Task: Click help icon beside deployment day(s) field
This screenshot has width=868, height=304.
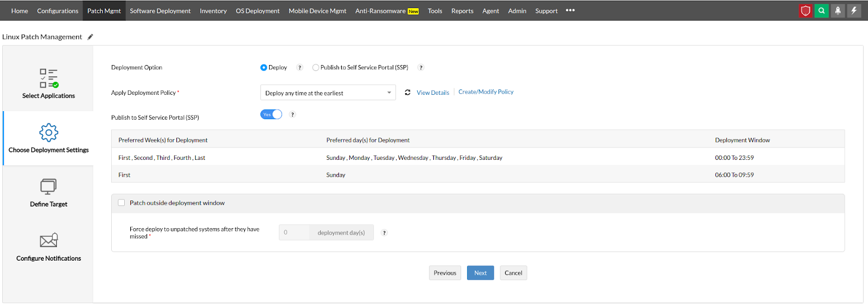Action: (384, 233)
